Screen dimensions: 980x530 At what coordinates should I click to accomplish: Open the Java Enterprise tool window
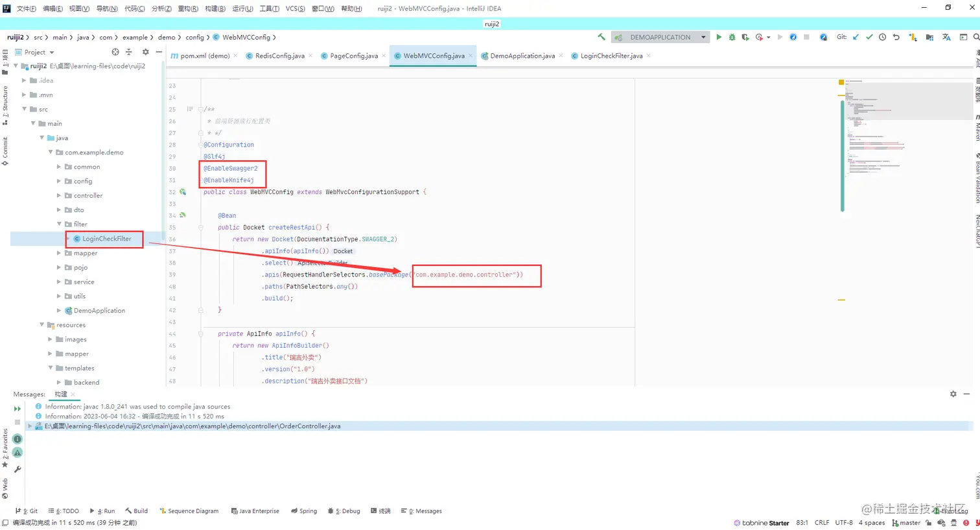[x=255, y=511]
